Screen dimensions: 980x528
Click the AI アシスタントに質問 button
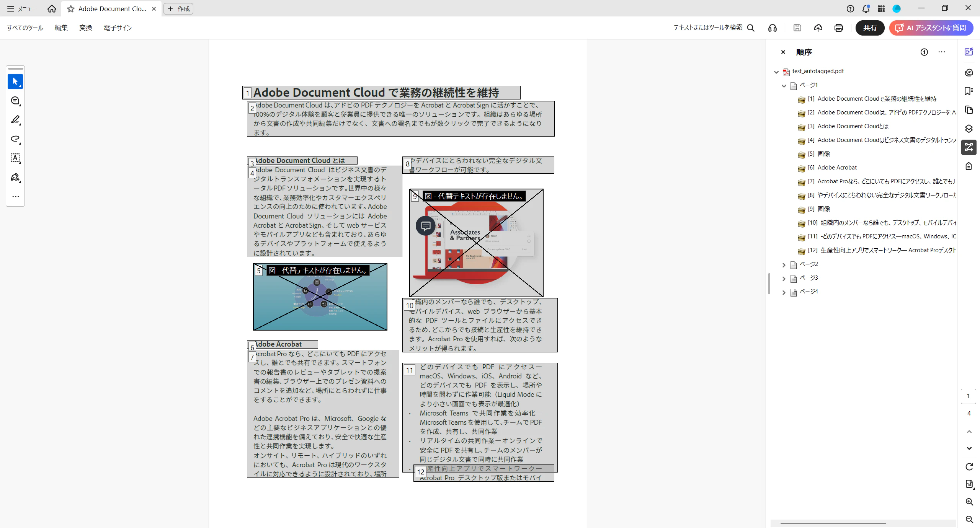(931, 28)
